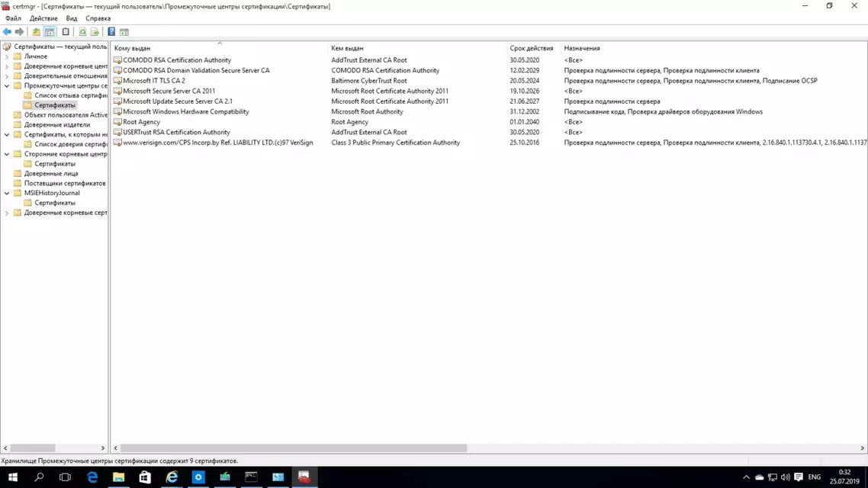Show hidden tray icons chevron

[746, 477]
